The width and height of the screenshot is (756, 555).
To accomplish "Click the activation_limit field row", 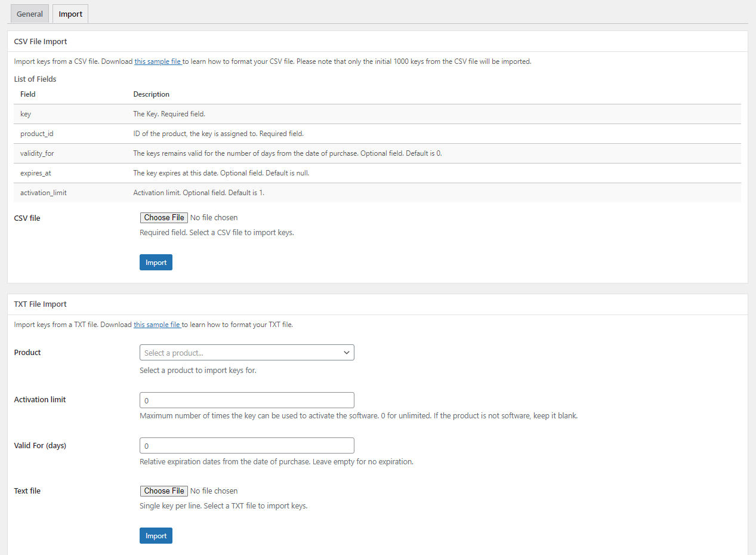I will click(x=377, y=193).
